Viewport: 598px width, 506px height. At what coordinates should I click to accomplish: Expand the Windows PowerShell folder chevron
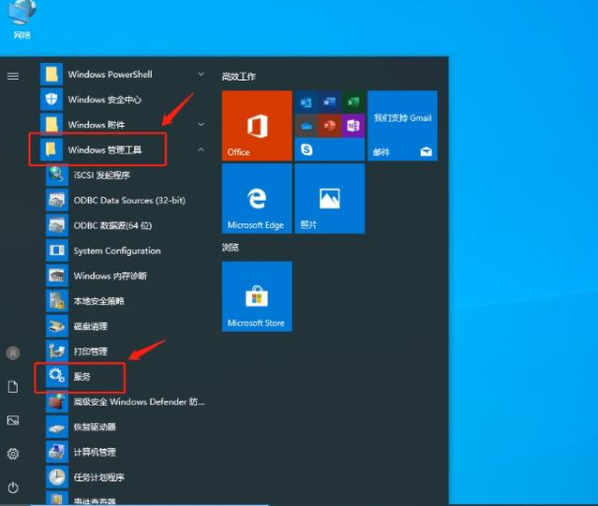(201, 74)
